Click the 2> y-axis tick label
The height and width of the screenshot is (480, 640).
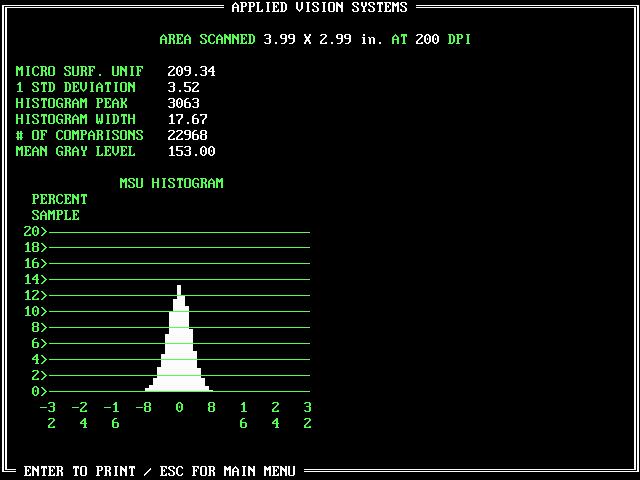(39, 375)
